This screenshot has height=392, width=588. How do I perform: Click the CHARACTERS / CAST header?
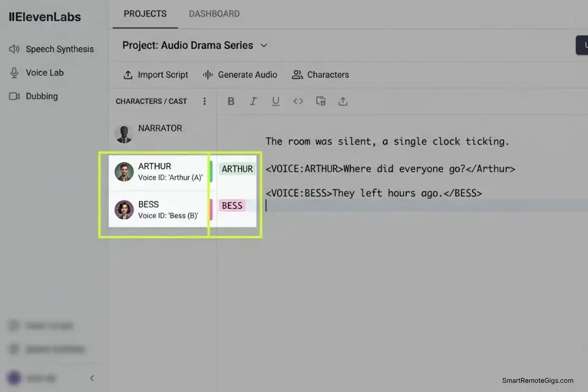pos(151,101)
